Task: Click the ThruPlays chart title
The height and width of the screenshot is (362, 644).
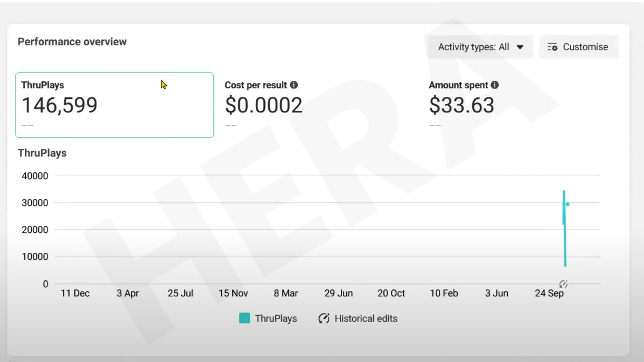Action: pos(43,153)
